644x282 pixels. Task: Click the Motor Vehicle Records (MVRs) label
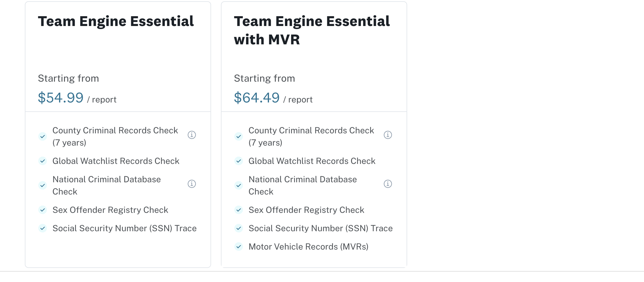(x=308, y=247)
